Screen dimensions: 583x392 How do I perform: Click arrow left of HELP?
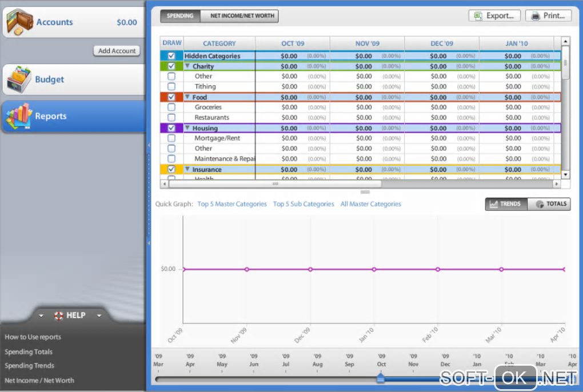pyautogui.click(x=41, y=316)
